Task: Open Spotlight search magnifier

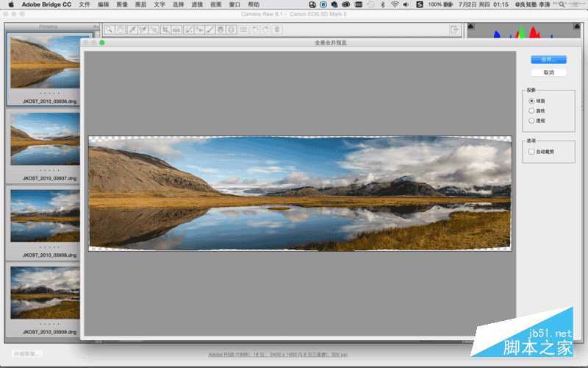Action: point(562,4)
